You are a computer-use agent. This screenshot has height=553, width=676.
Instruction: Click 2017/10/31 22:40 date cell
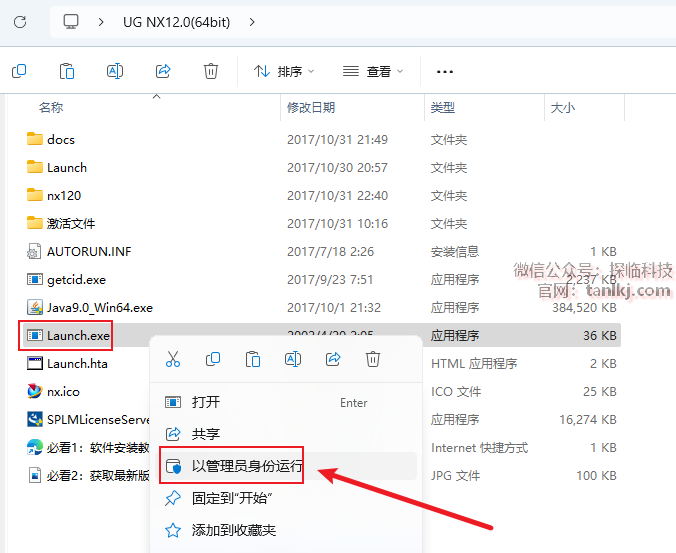click(x=338, y=196)
